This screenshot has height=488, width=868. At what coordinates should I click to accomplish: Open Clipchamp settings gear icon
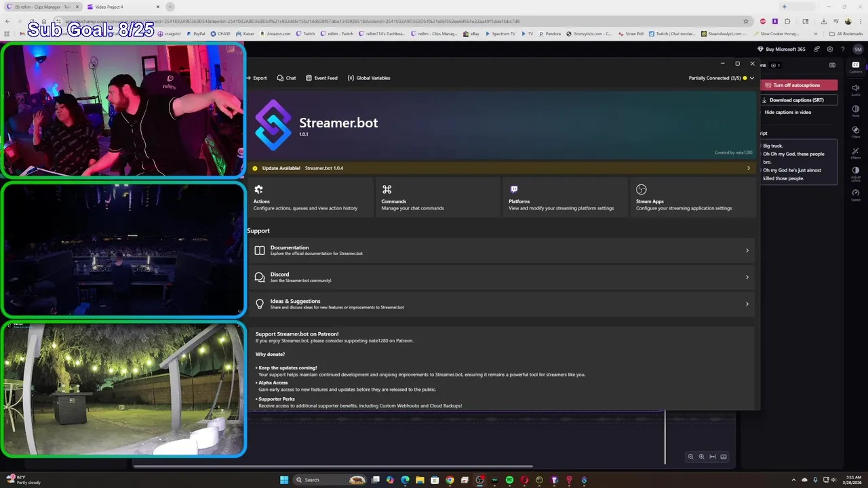(829, 49)
